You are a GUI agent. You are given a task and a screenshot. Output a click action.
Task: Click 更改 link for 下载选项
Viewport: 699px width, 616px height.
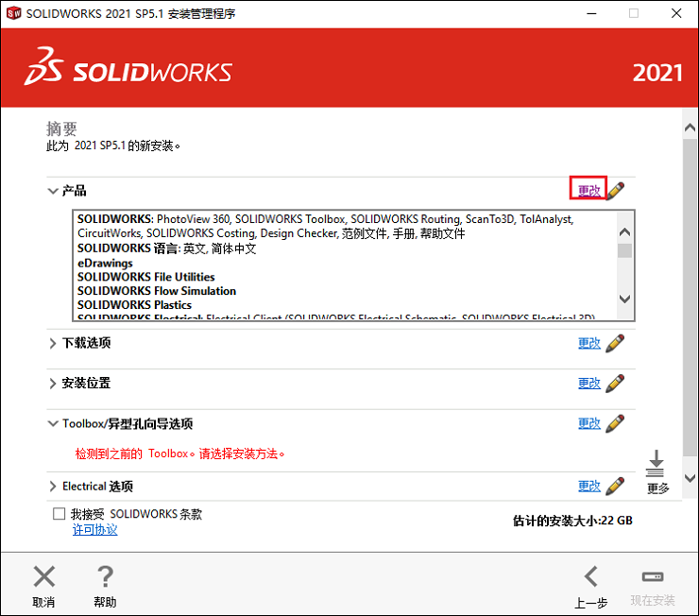tap(589, 343)
